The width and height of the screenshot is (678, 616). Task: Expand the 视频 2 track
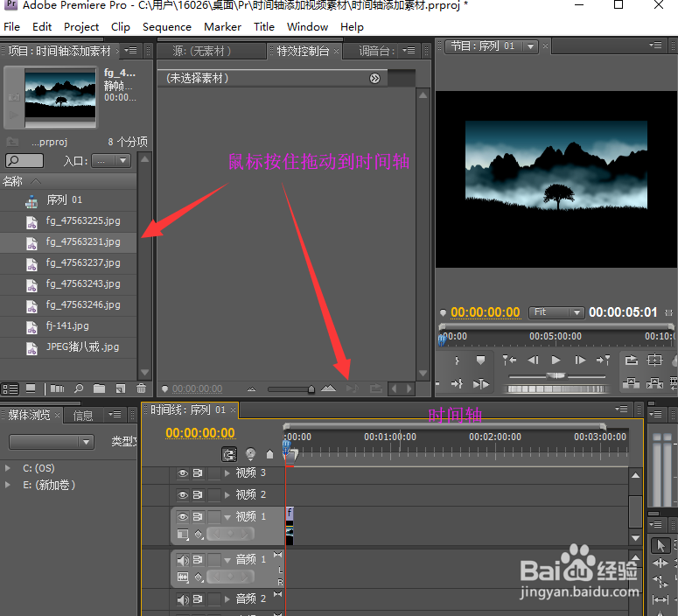point(227,494)
